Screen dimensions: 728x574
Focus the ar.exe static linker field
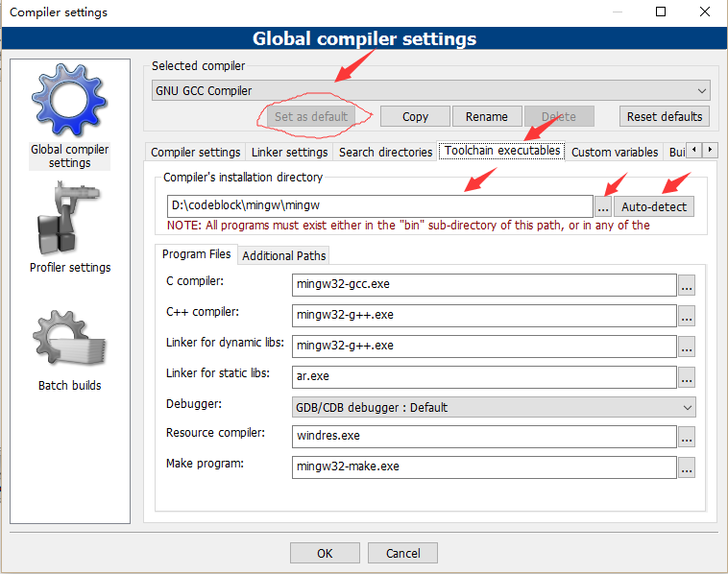pos(484,377)
